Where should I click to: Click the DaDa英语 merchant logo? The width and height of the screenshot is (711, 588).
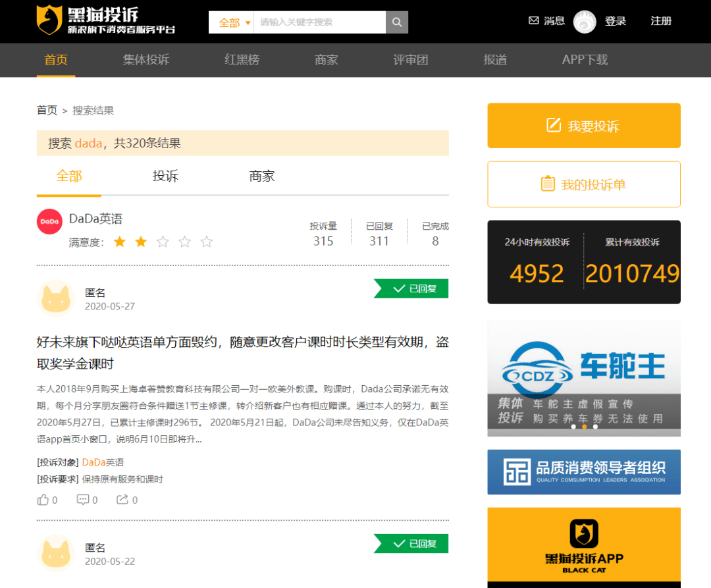coord(49,222)
